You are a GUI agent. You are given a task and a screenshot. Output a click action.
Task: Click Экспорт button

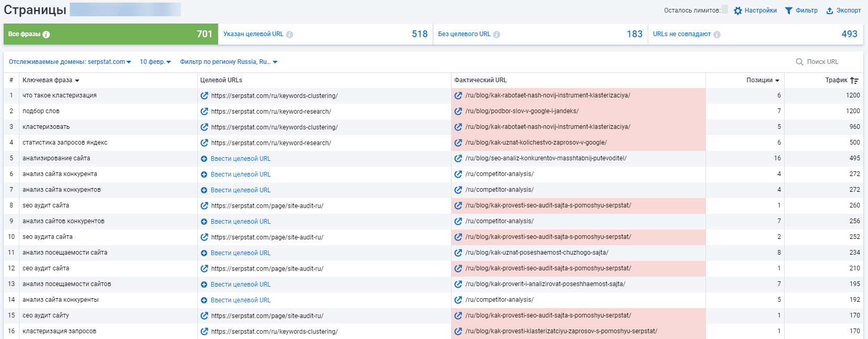tap(843, 10)
